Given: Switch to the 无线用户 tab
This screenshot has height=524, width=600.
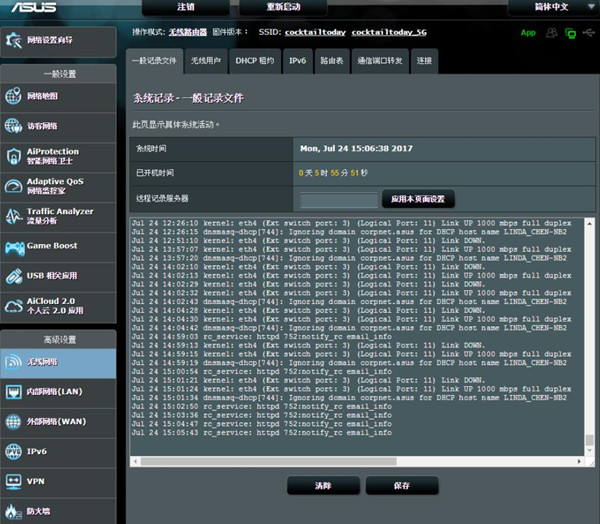Looking at the screenshot, I should point(208,61).
